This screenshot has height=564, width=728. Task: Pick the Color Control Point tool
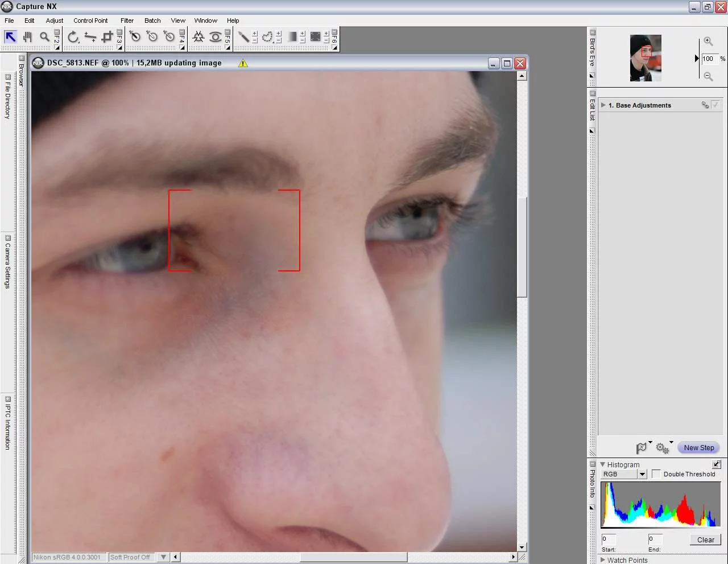(198, 36)
